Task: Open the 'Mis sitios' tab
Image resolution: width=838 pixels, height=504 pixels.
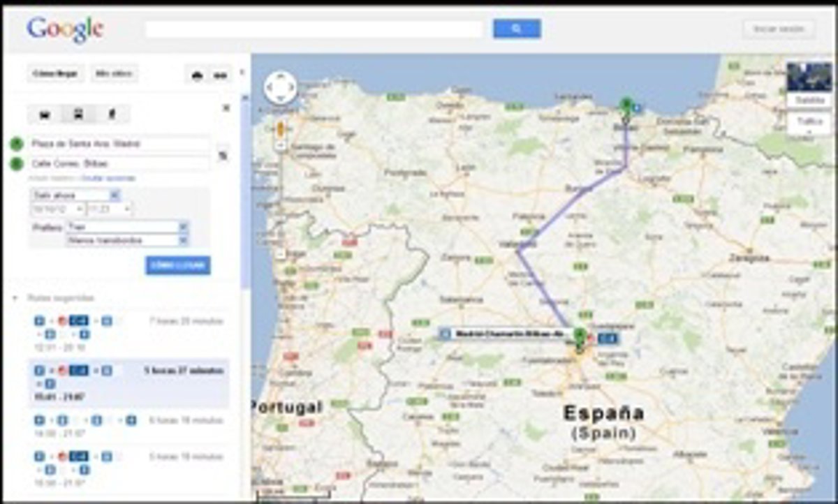Action: [x=115, y=73]
